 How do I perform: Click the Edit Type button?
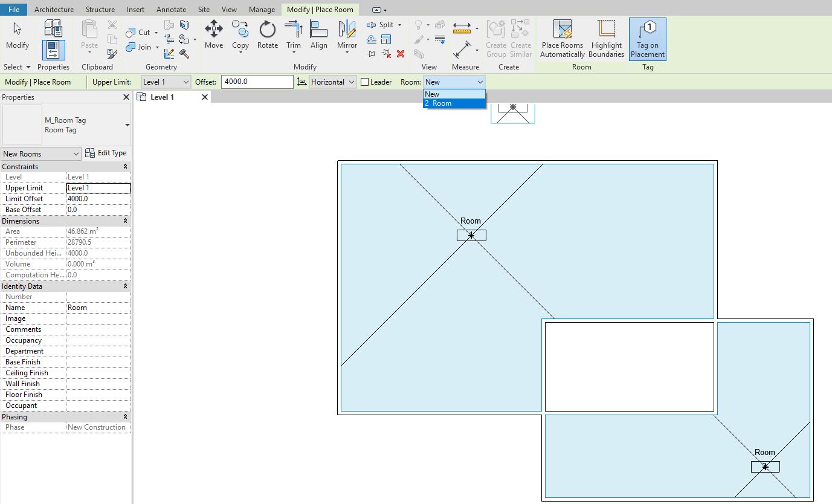point(106,153)
